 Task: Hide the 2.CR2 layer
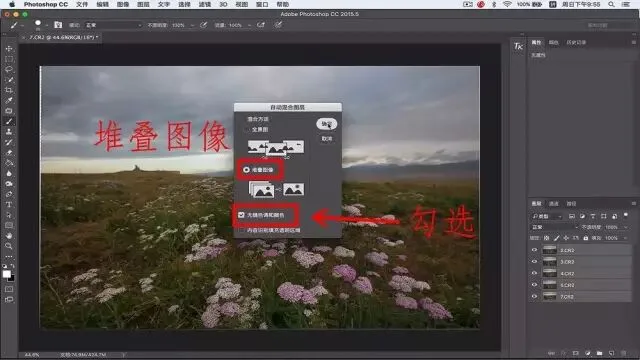(x=534, y=250)
